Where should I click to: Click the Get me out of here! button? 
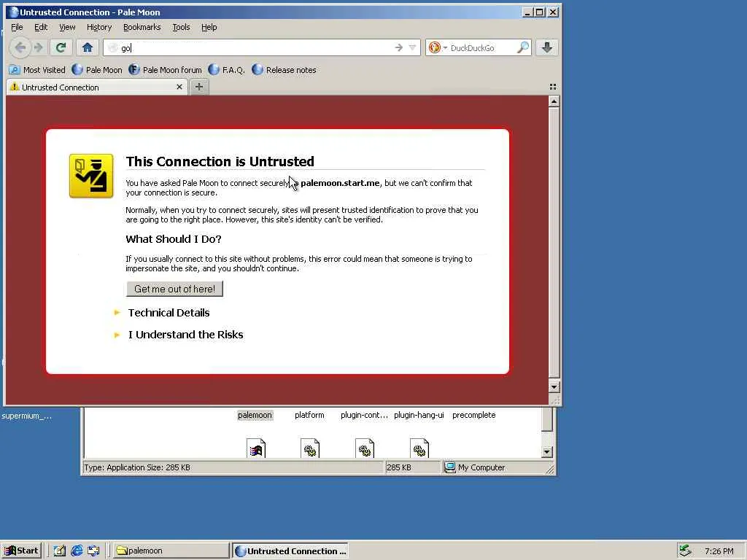point(174,289)
